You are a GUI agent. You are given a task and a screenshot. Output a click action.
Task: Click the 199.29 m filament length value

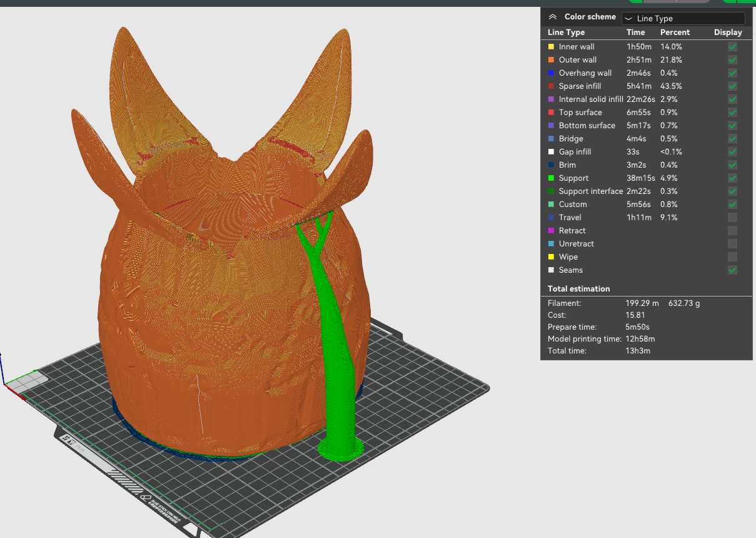point(643,303)
